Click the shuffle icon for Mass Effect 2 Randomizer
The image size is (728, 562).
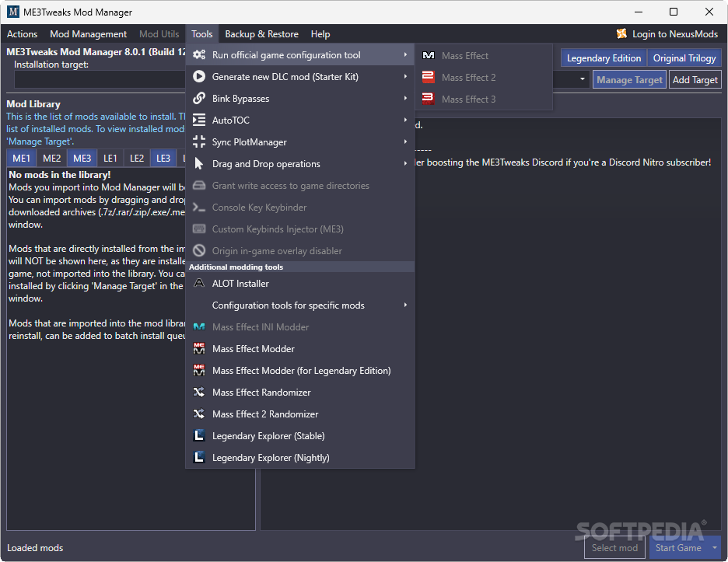coord(199,414)
